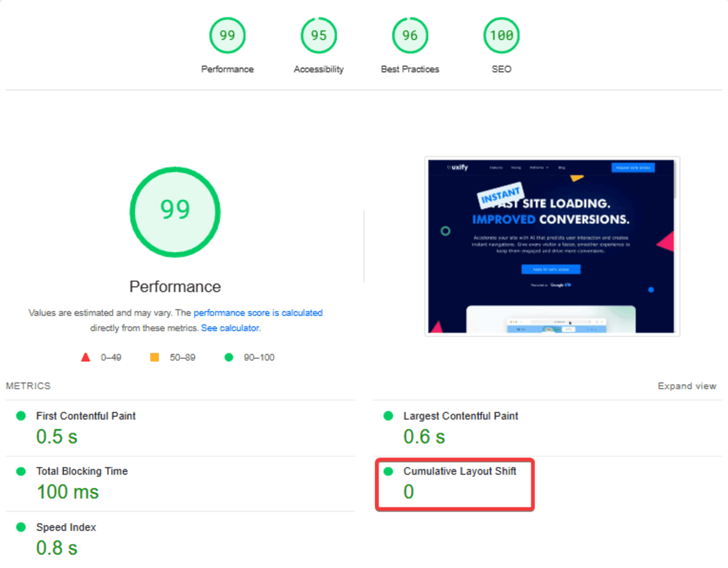The height and width of the screenshot is (568, 728).
Task: Click the '50–89' legend range text
Action: 182,357
